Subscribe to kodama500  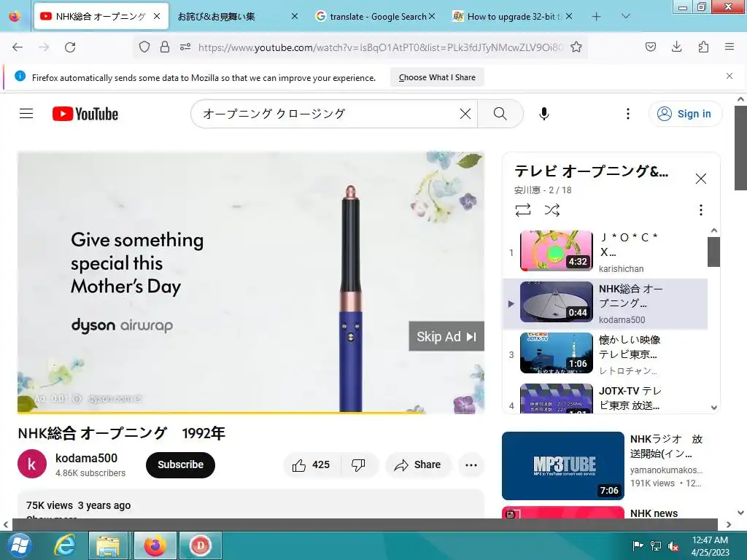coord(180,464)
